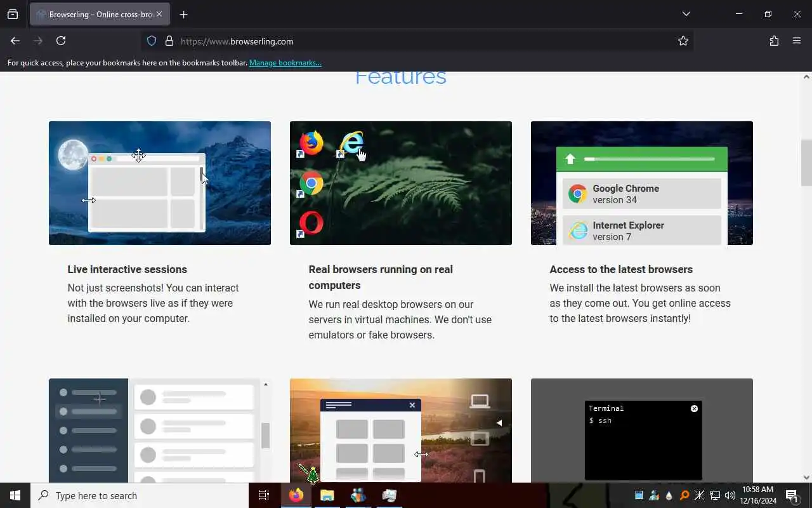The width and height of the screenshot is (812, 508).
Task: Click the Firefox logo in the fern image
Action: 311,143
